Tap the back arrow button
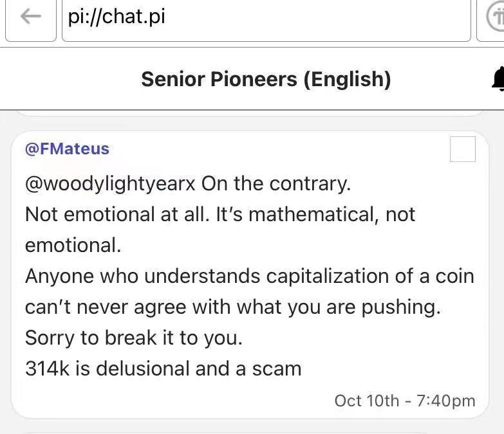The image size is (504, 434). tap(30, 18)
